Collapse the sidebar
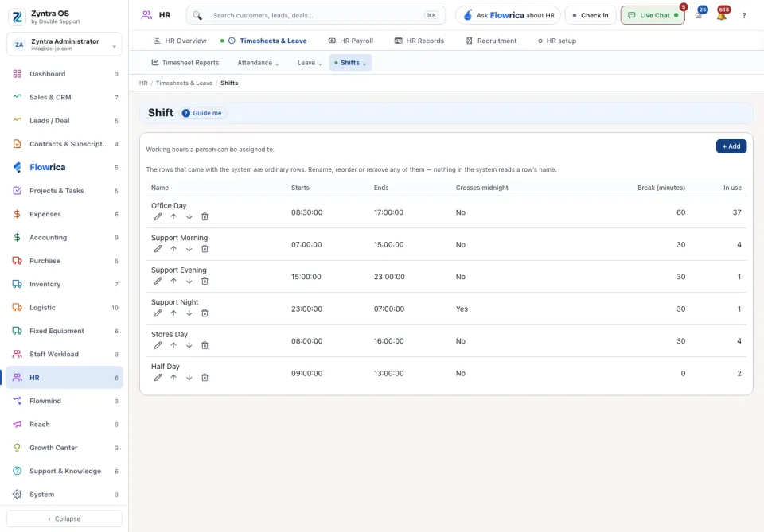Screen dimensions: 764x532 click(64, 518)
